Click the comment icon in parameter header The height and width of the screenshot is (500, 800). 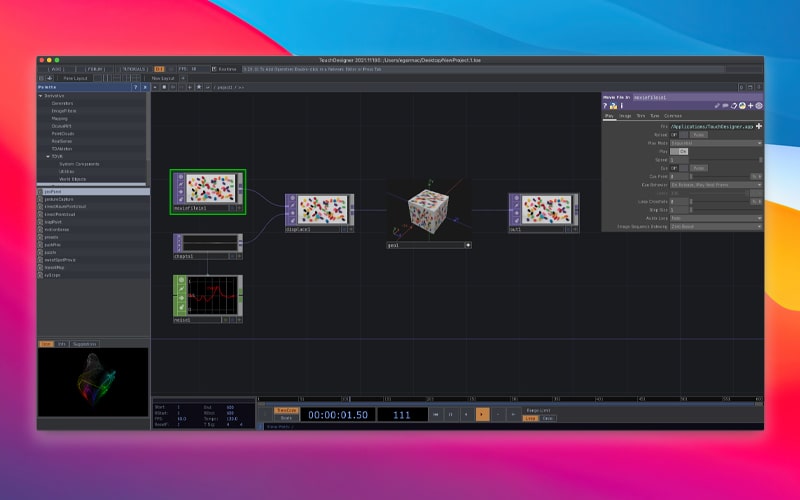click(x=726, y=105)
